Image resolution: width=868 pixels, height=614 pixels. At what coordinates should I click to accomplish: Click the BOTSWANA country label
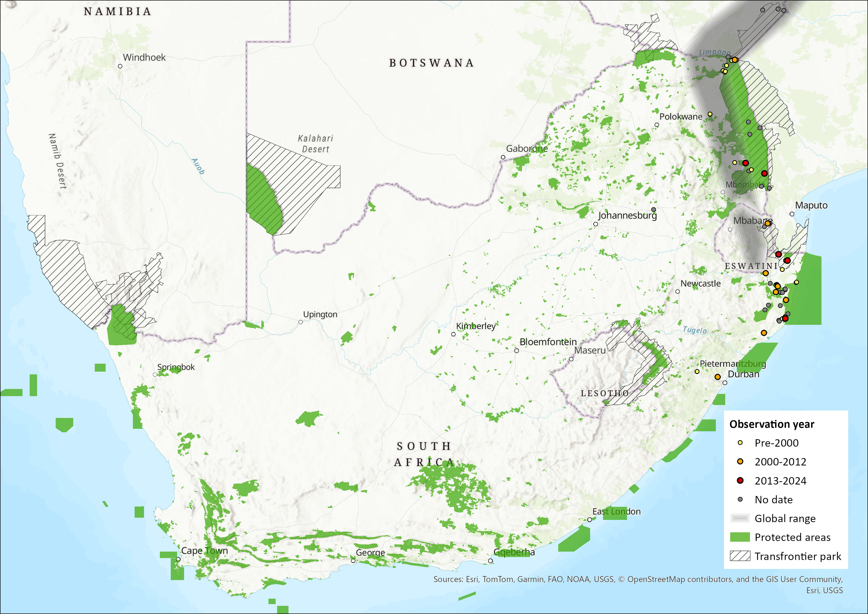[x=431, y=63]
